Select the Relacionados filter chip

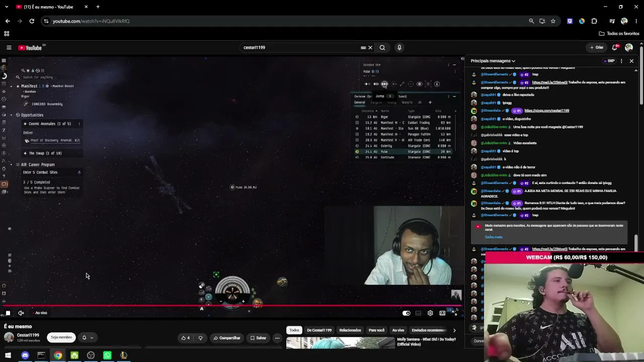[x=350, y=330]
